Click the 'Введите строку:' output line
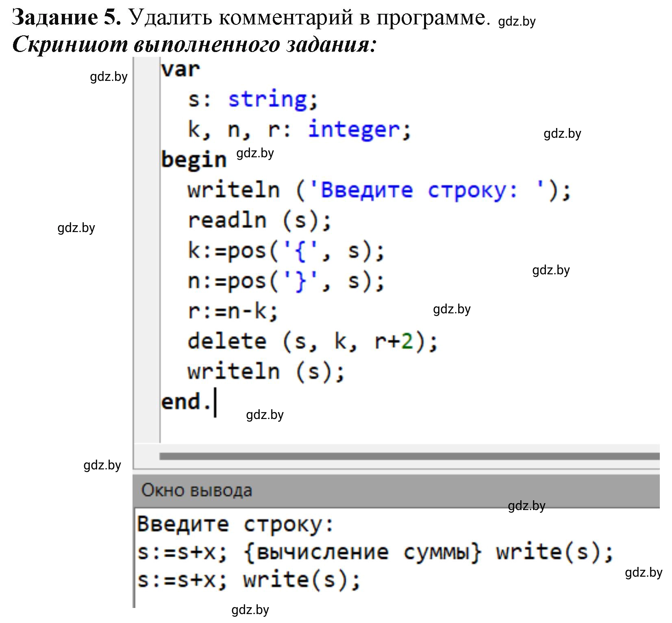Screen dimensions: 672x623 (x=235, y=524)
